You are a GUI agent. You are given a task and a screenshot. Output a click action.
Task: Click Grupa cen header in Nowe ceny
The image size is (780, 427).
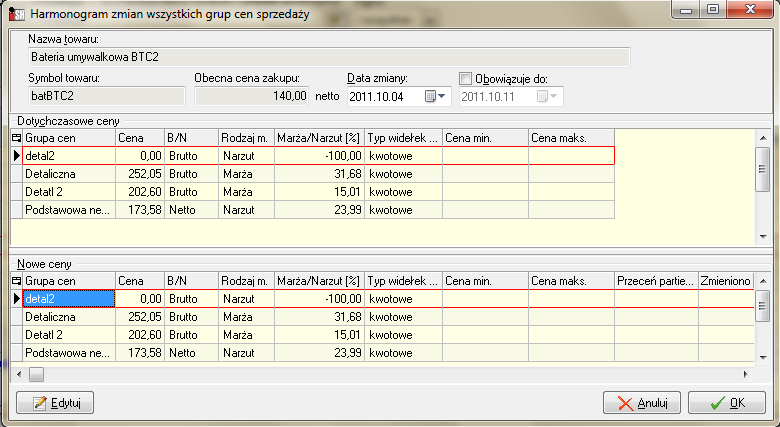point(69,281)
